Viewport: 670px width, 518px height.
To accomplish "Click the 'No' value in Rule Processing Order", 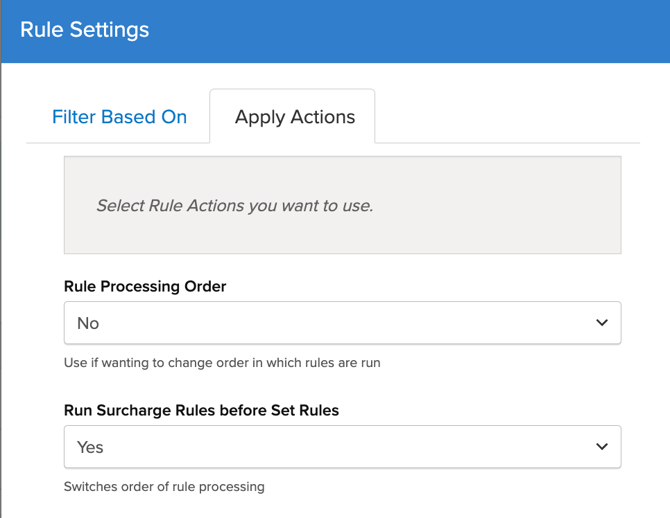I will click(x=88, y=324).
